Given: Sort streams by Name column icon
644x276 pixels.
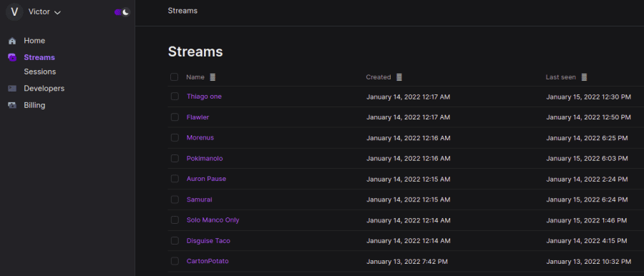Looking at the screenshot, I should coord(213,77).
